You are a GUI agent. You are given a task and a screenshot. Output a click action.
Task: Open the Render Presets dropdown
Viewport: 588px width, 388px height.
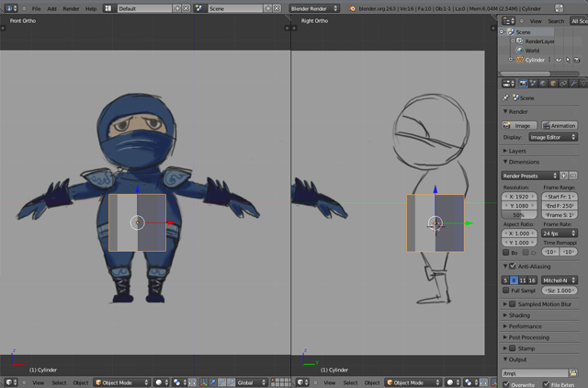tap(530, 176)
